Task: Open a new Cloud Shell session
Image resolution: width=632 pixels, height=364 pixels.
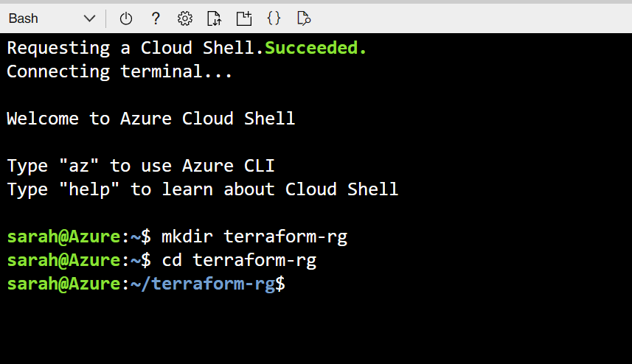Action: click(x=243, y=18)
